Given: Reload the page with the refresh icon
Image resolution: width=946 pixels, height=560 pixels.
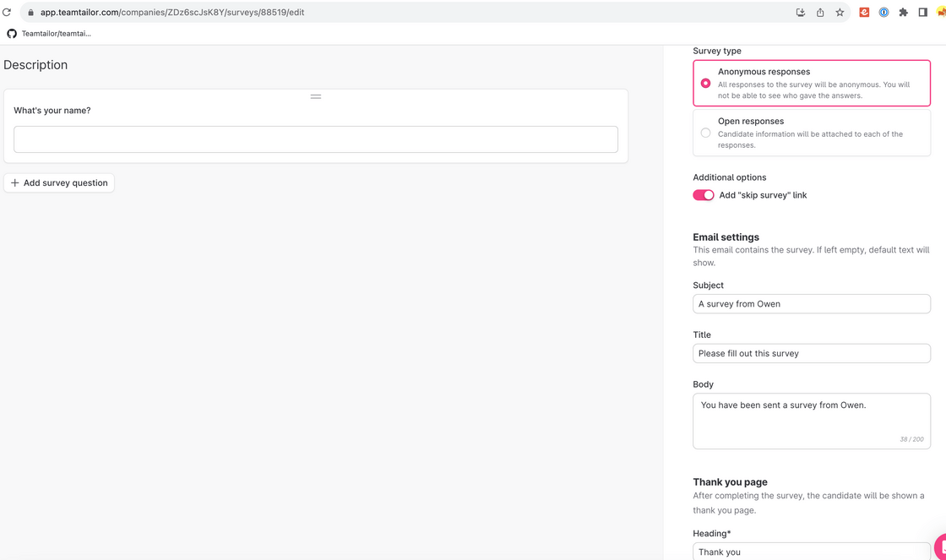Looking at the screenshot, I should pyautogui.click(x=7, y=13).
